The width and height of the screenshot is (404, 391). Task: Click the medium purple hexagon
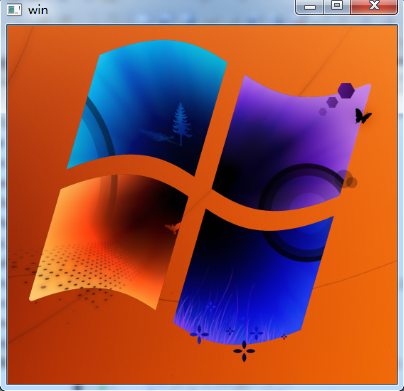[x=332, y=102]
